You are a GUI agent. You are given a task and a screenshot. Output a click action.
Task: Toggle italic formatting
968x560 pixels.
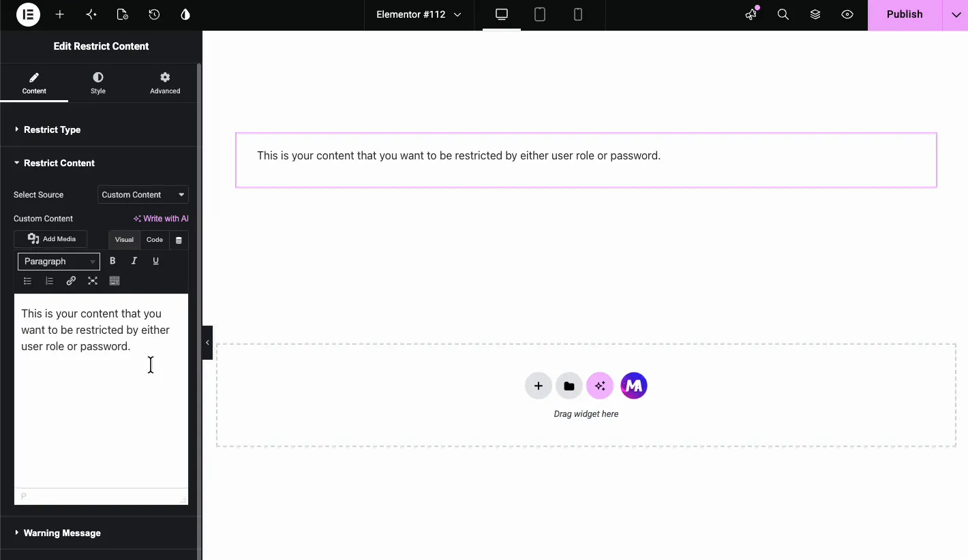[134, 261]
